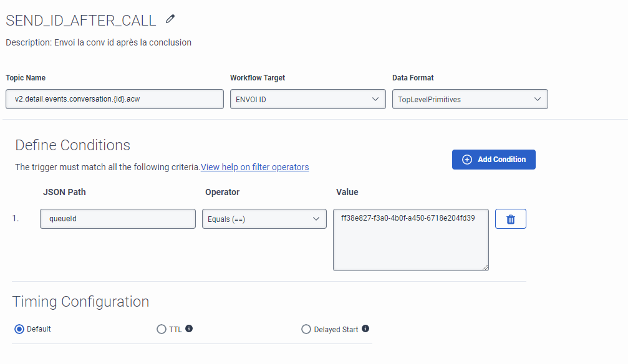Click the info icon beside TTL
The width and height of the screenshot is (628, 364).
click(x=189, y=328)
